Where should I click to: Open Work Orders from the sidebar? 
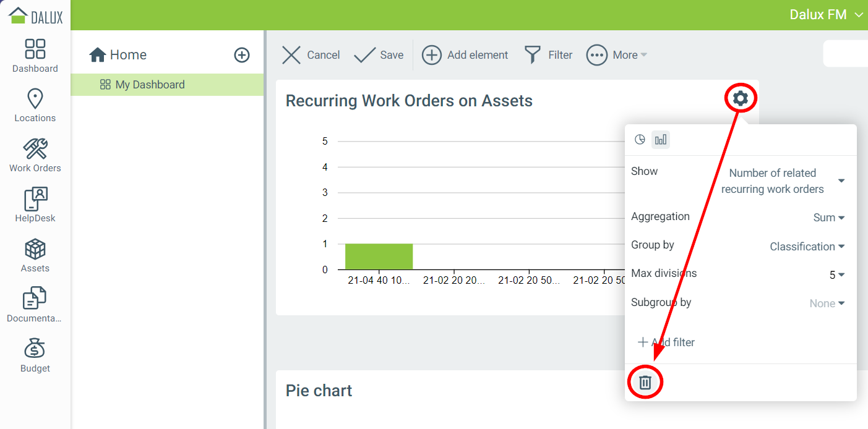[x=35, y=155]
